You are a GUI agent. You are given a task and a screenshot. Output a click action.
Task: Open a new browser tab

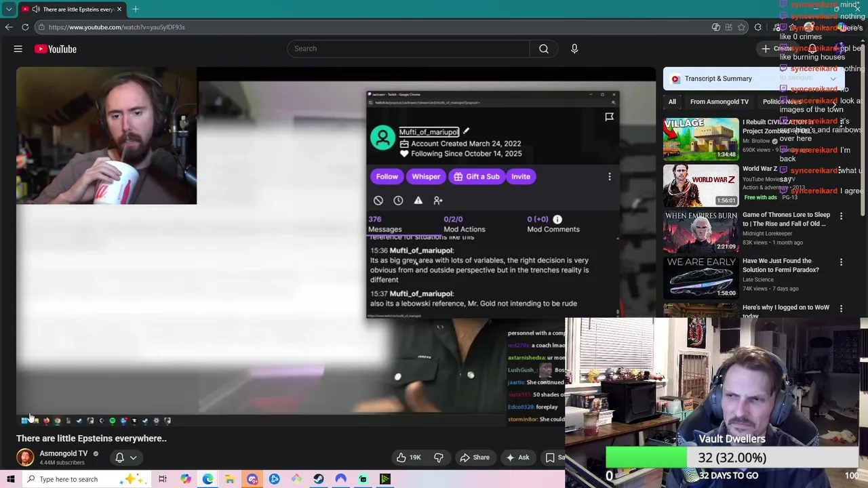point(136,9)
